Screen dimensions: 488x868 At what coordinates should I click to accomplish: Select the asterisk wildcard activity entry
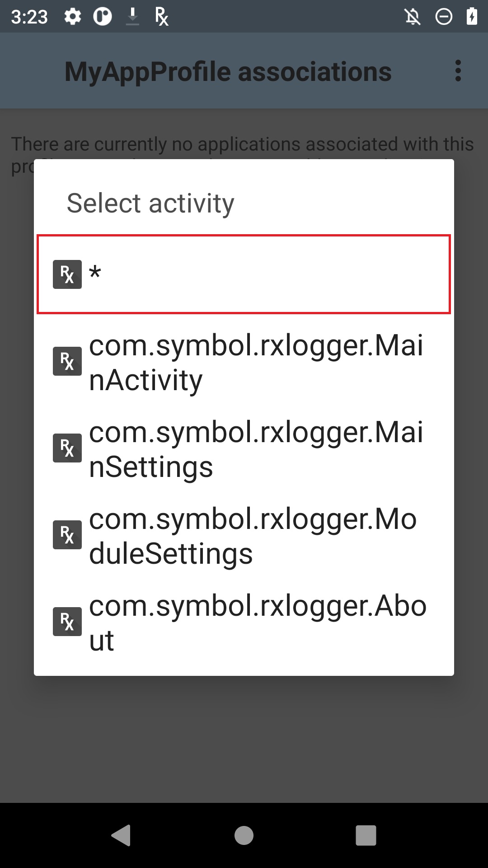pos(244,274)
